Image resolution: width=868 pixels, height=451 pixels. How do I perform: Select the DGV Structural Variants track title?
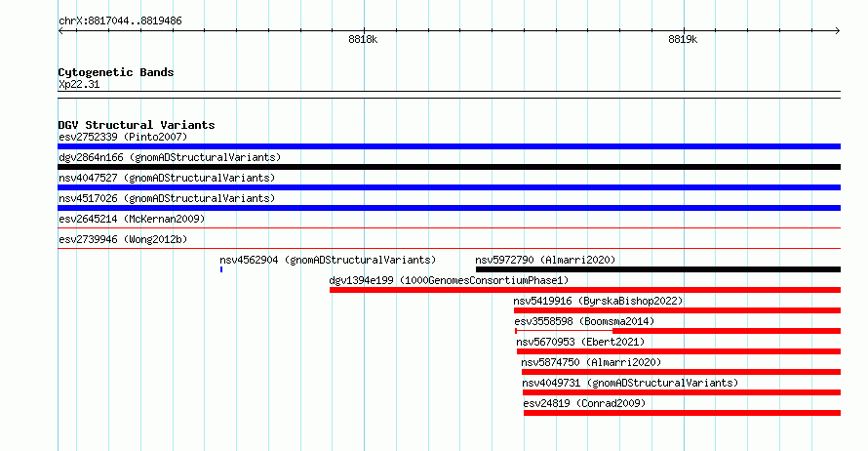click(x=137, y=125)
